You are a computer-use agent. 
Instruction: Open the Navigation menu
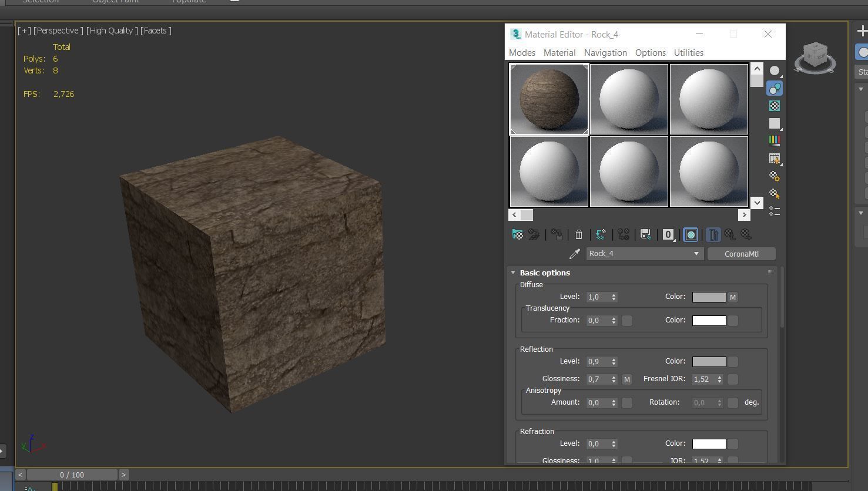pyautogui.click(x=605, y=53)
